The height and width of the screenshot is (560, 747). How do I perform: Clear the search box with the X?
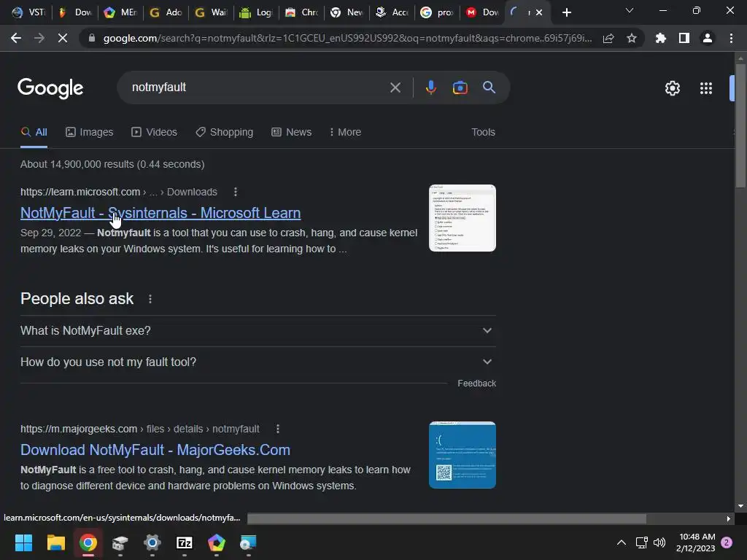pos(395,87)
